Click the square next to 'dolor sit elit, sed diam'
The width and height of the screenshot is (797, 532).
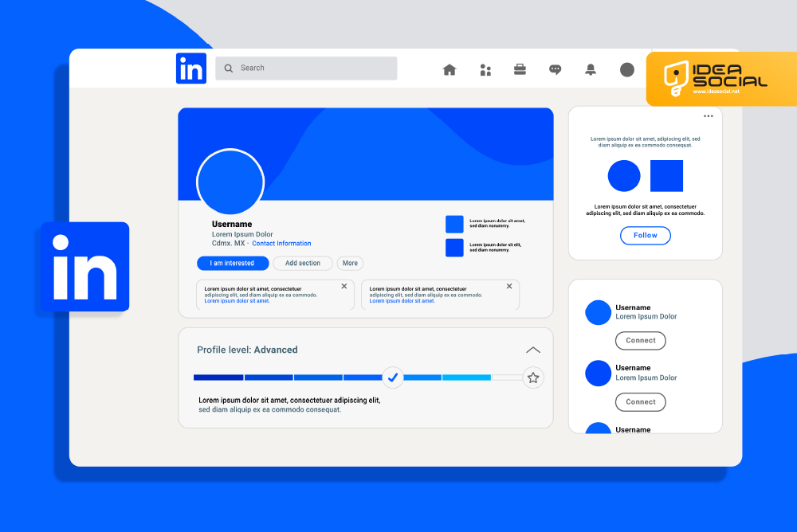[x=454, y=248]
